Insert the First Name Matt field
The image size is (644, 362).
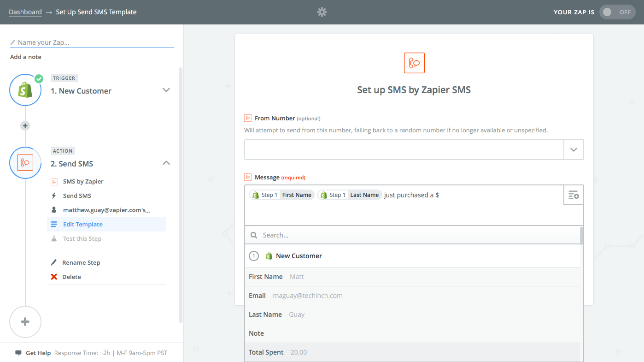coord(412,277)
